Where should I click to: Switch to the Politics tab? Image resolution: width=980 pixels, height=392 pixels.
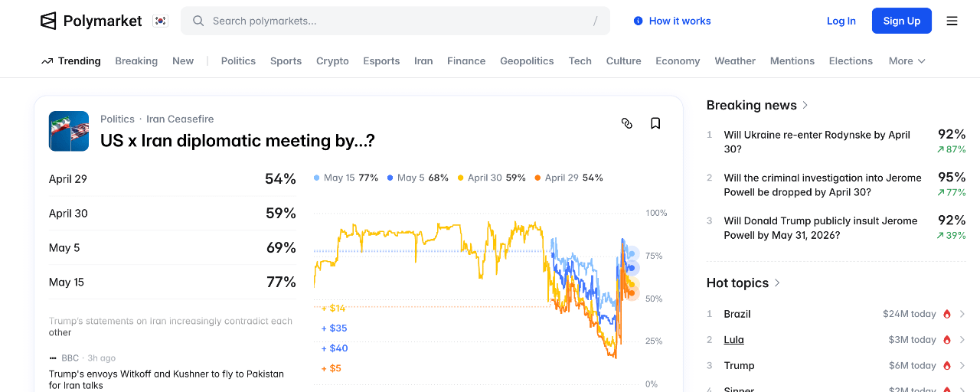[x=238, y=61]
